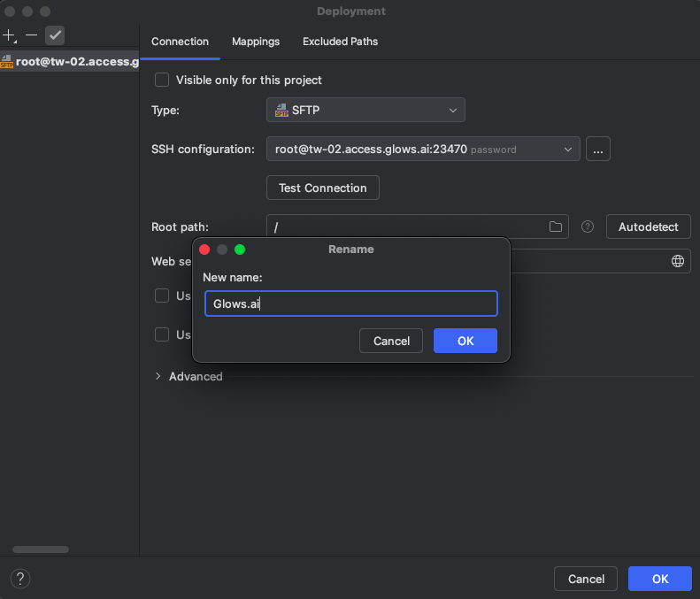Click Test Connection button
Viewport: 700px width, 599px height.
323,188
